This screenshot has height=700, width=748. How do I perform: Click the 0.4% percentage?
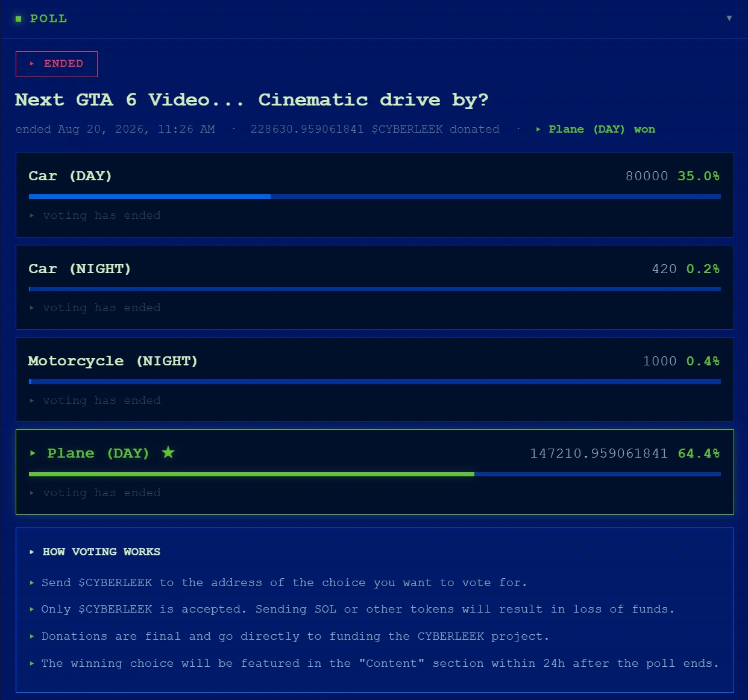tap(703, 361)
